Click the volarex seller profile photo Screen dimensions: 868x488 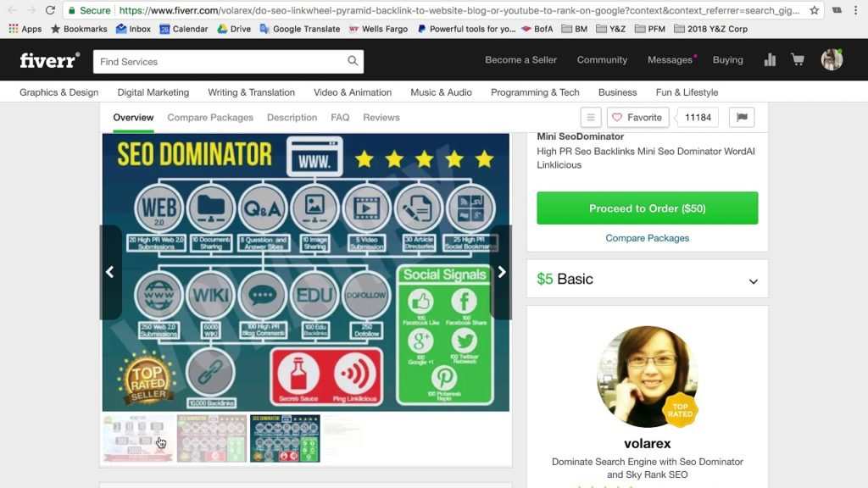[x=647, y=376]
